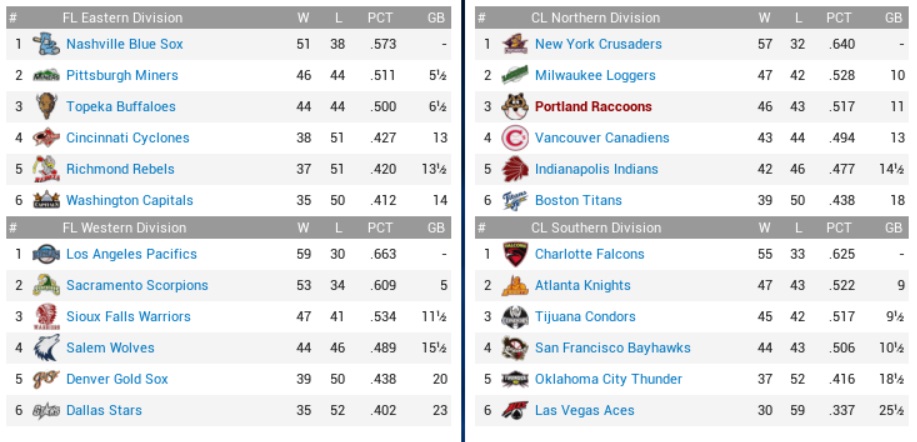The width and height of the screenshot is (917, 442).
Task: Open the Sioux Falls Warriors link
Action: (128, 317)
